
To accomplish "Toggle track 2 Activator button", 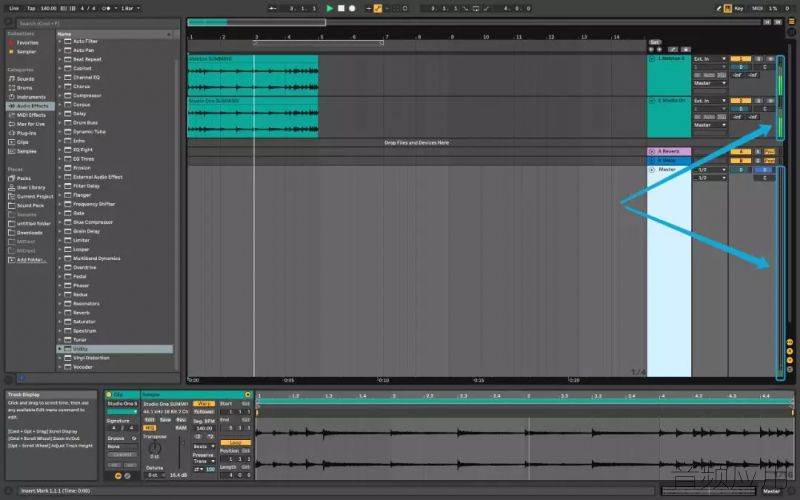I will (740, 101).
